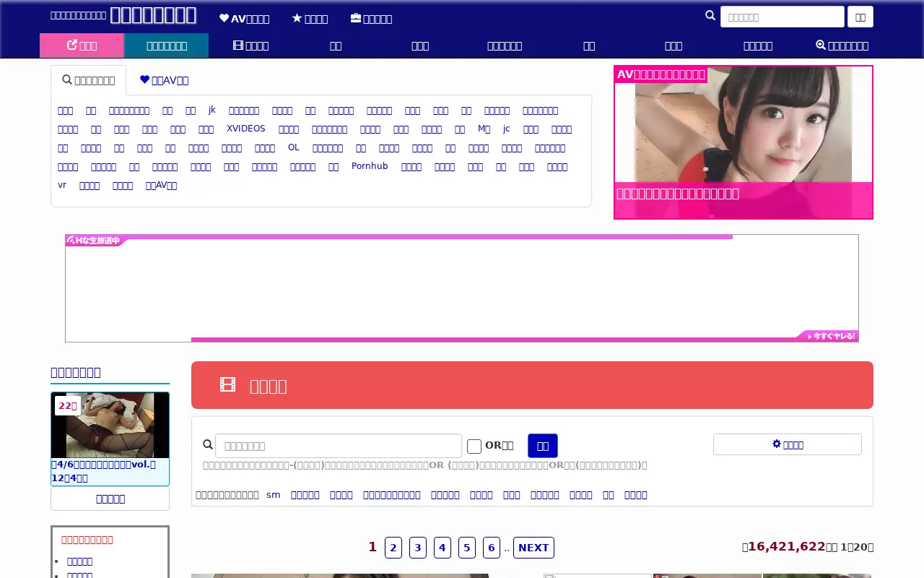Viewport: 924px width, 578px height.
Task: Go to page 2 of the results
Action: (393, 548)
